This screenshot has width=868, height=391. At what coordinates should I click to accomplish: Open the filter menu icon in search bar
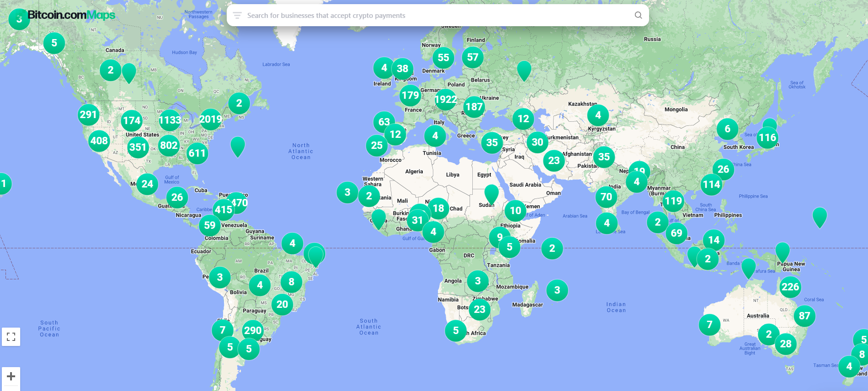237,15
